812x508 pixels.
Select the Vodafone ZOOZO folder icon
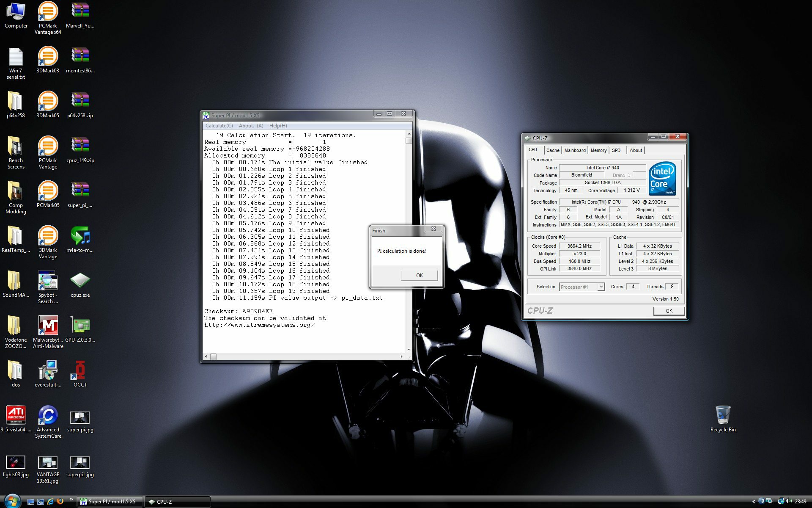(x=16, y=332)
